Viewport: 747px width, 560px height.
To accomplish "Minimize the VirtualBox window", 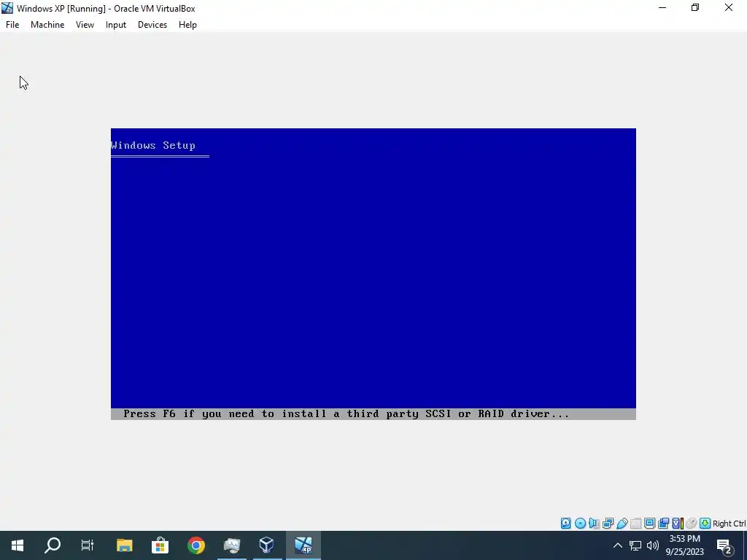I will [x=662, y=7].
